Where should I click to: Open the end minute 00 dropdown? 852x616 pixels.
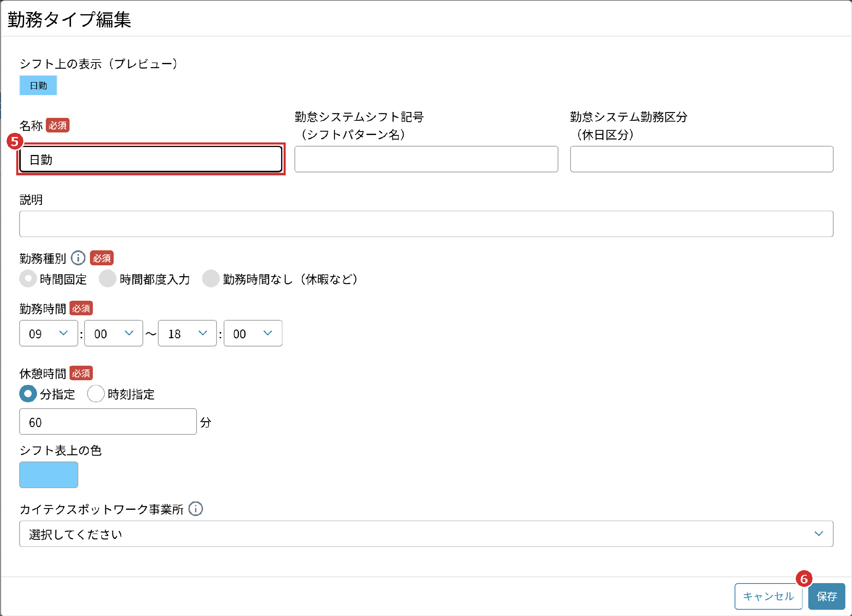[x=253, y=333]
